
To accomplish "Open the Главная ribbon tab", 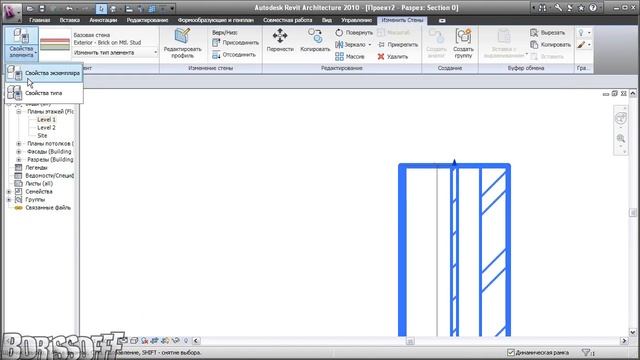I will click(40, 20).
